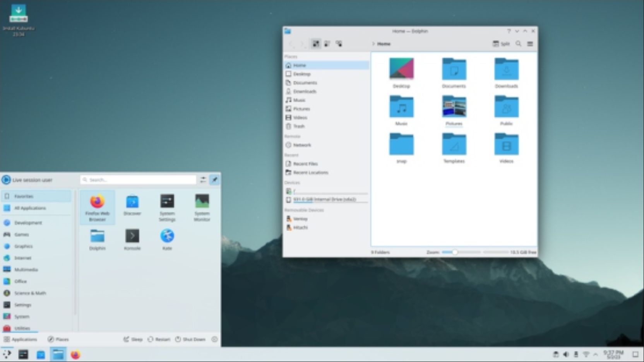Toggle pin to keep launcher open

coord(214,179)
